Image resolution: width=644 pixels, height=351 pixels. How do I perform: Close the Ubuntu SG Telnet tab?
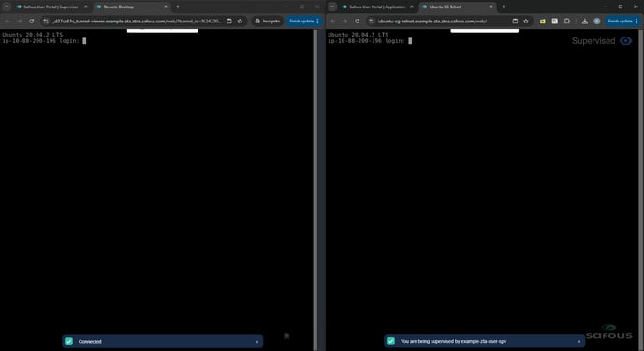coord(491,7)
